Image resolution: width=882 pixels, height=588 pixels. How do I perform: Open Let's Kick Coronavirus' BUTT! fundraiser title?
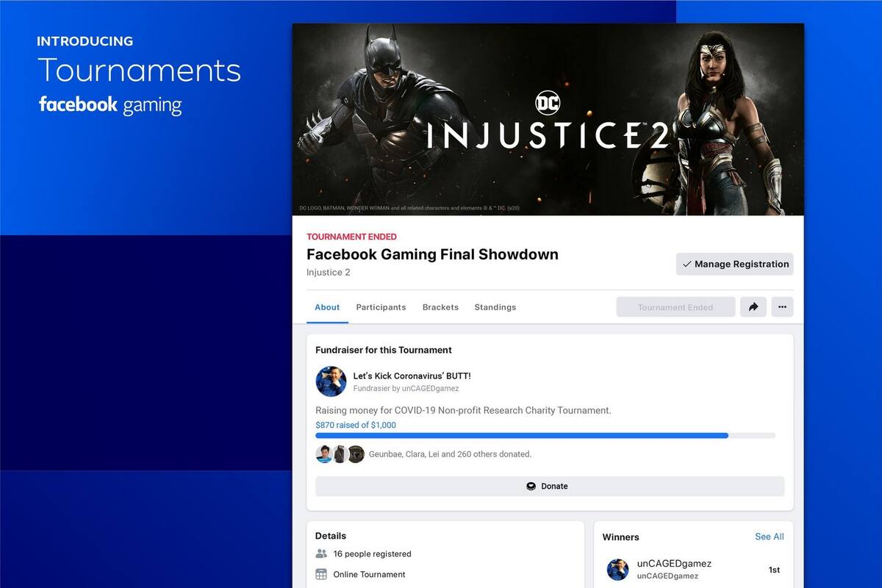pos(412,376)
